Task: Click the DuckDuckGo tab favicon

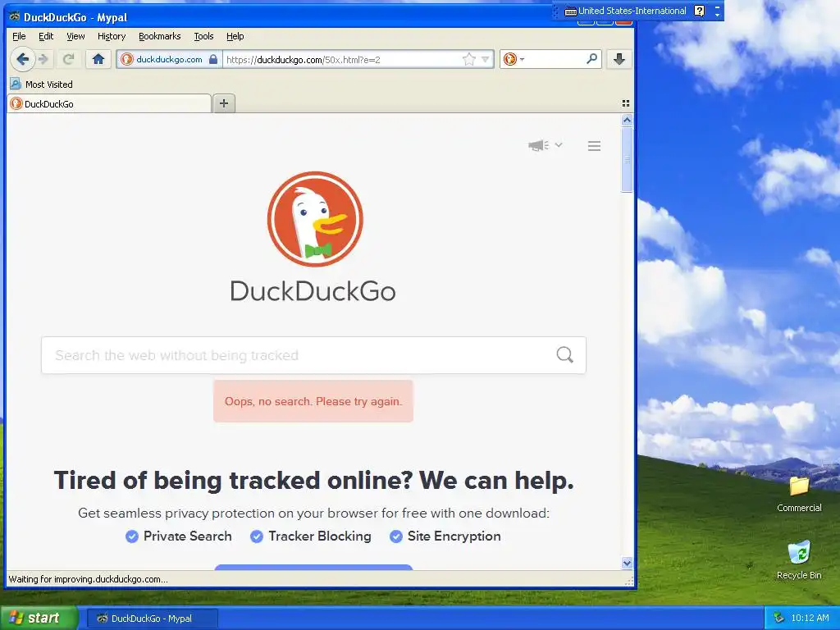Action: [x=16, y=103]
